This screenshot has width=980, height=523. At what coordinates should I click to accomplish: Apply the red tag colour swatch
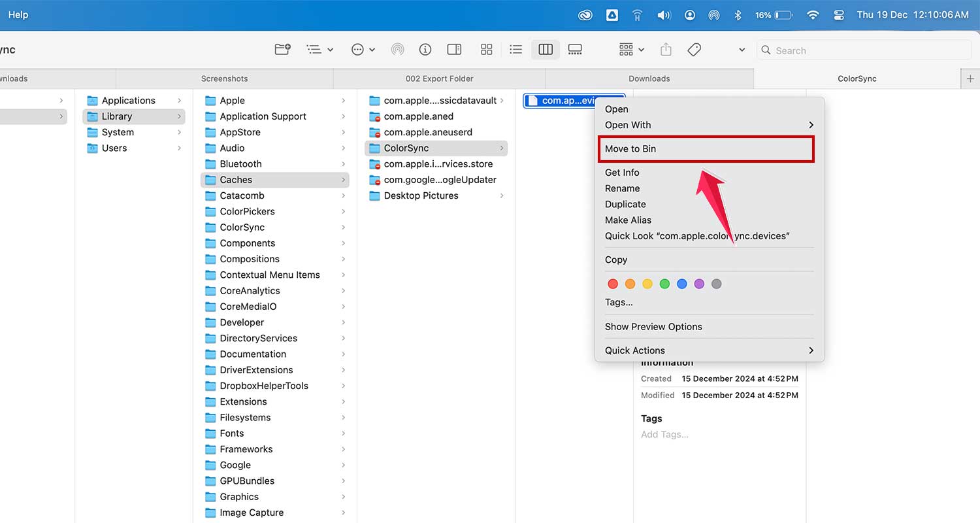[x=613, y=284]
